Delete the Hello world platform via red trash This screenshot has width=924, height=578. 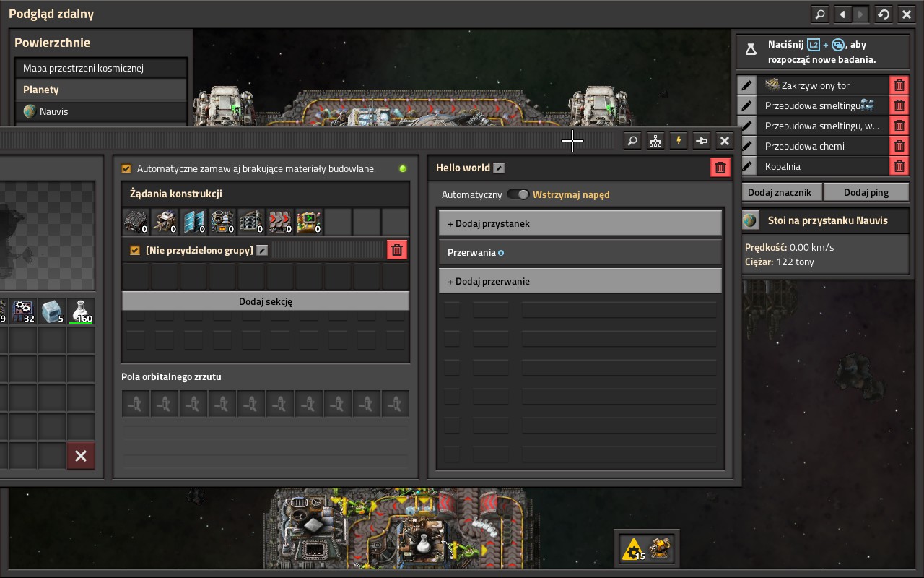click(x=720, y=168)
